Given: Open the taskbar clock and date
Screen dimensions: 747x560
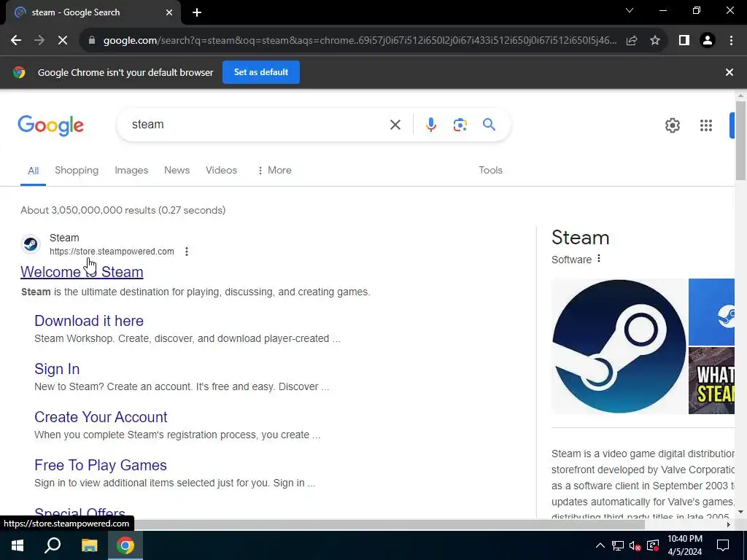Looking at the screenshot, I should (684, 545).
